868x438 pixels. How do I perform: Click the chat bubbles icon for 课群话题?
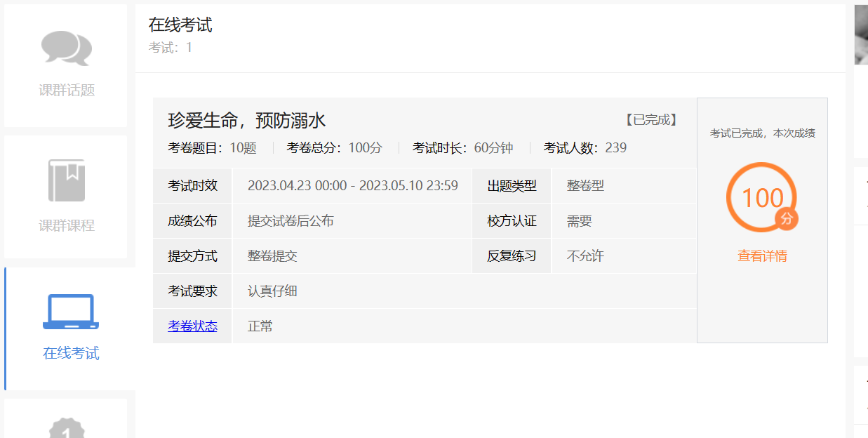pyautogui.click(x=66, y=48)
